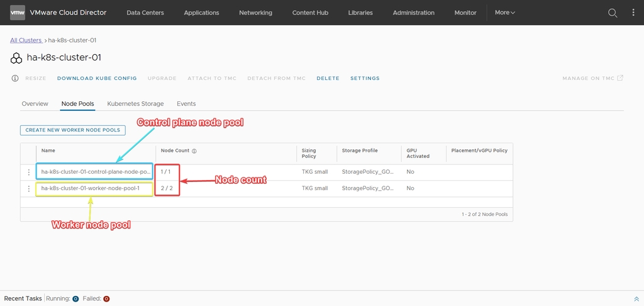This screenshot has width=644, height=306.
Task: Open the search magnifier icon
Action: point(612,13)
